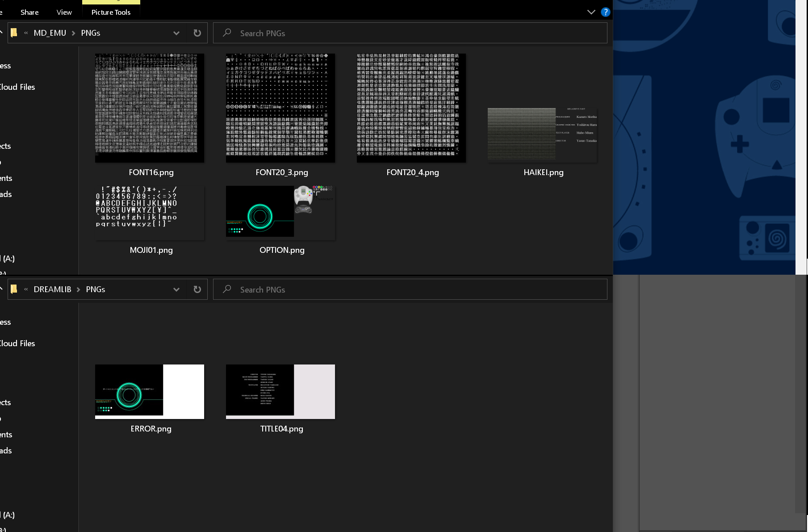Select OPTION.png thumbnail

[280, 213]
